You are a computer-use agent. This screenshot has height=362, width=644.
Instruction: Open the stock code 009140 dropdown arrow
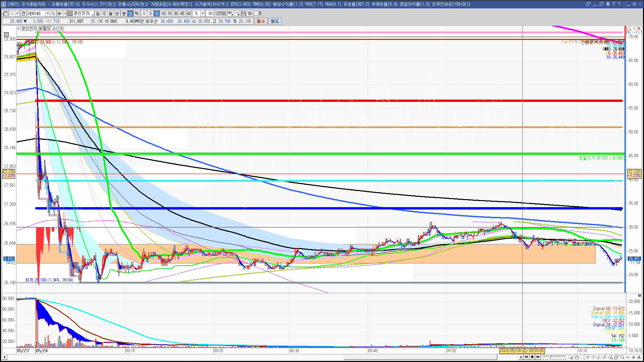48,13
